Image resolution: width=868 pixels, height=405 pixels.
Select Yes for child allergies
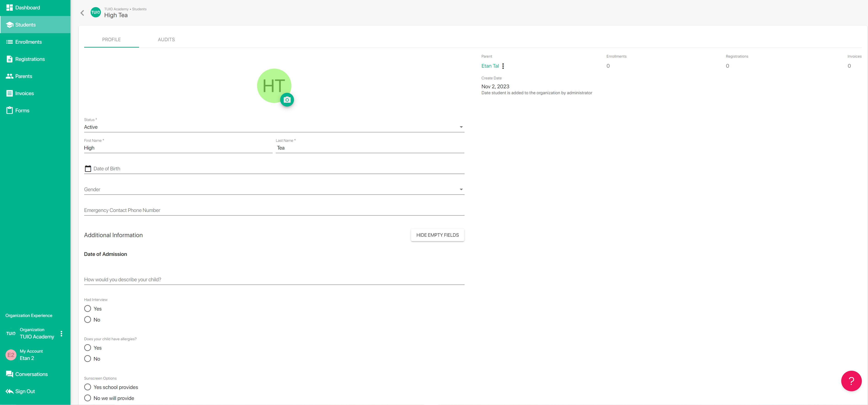point(88,348)
